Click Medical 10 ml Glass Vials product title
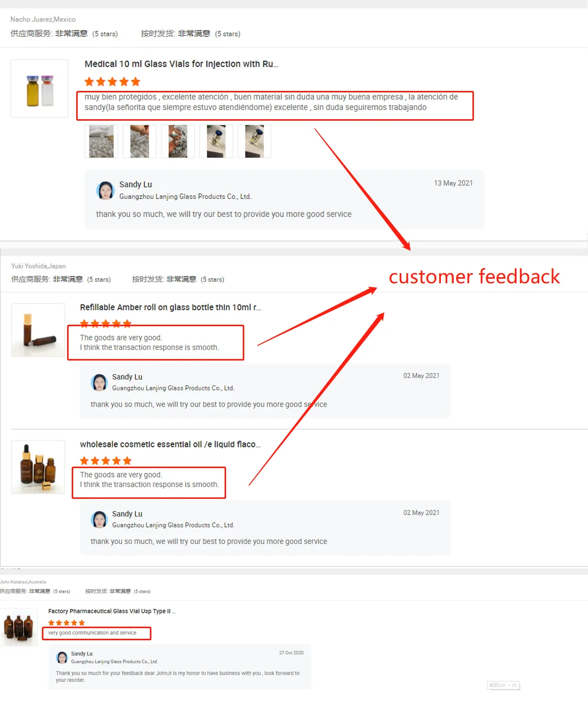Screen dimensions: 588x712 coord(182,64)
